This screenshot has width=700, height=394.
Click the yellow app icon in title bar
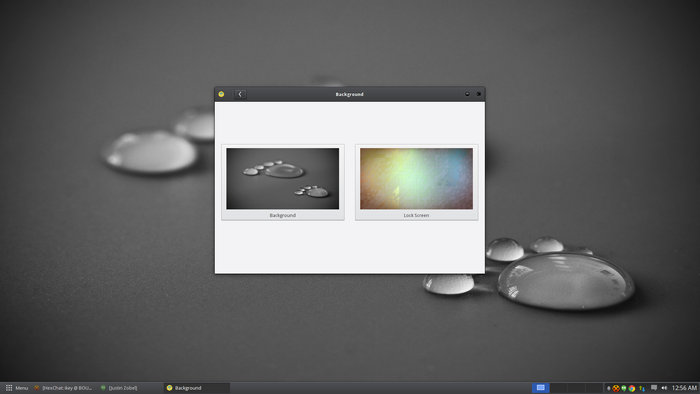pyautogui.click(x=221, y=94)
